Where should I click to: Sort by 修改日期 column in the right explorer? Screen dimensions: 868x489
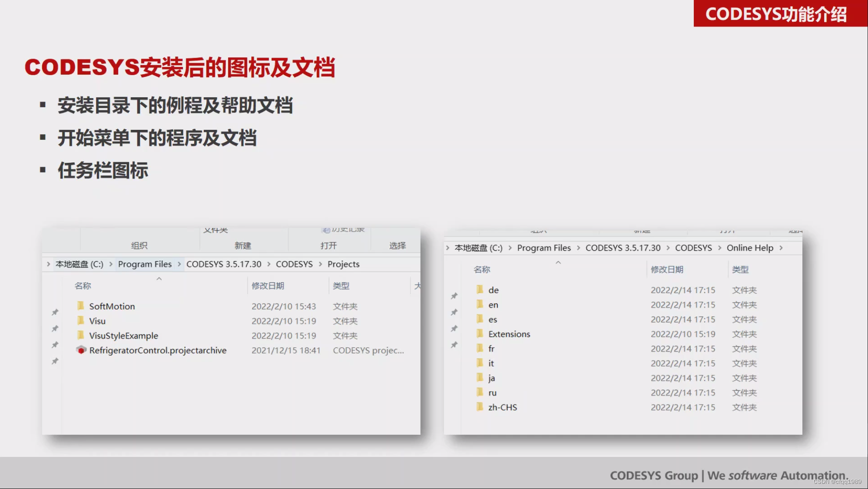pyautogui.click(x=667, y=270)
